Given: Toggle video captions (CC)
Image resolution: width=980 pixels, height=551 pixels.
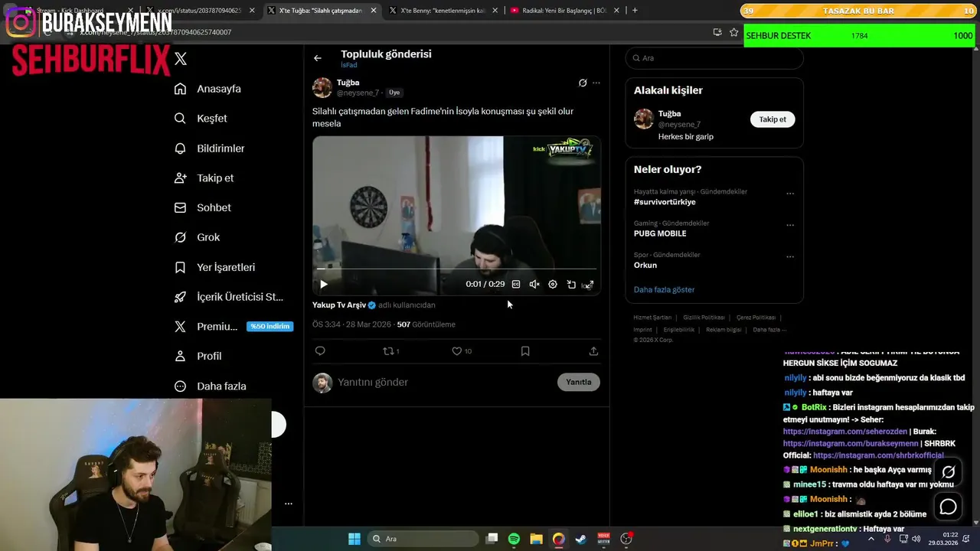Looking at the screenshot, I should tap(516, 284).
